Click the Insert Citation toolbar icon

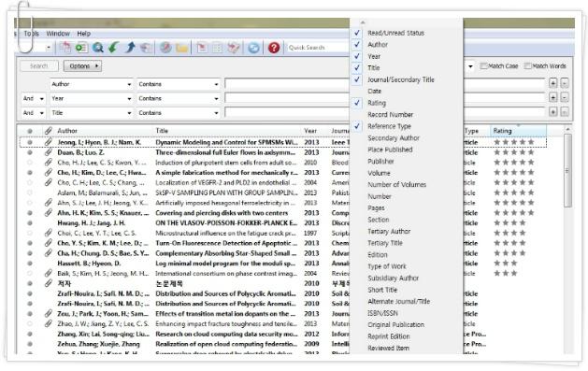(x=202, y=48)
